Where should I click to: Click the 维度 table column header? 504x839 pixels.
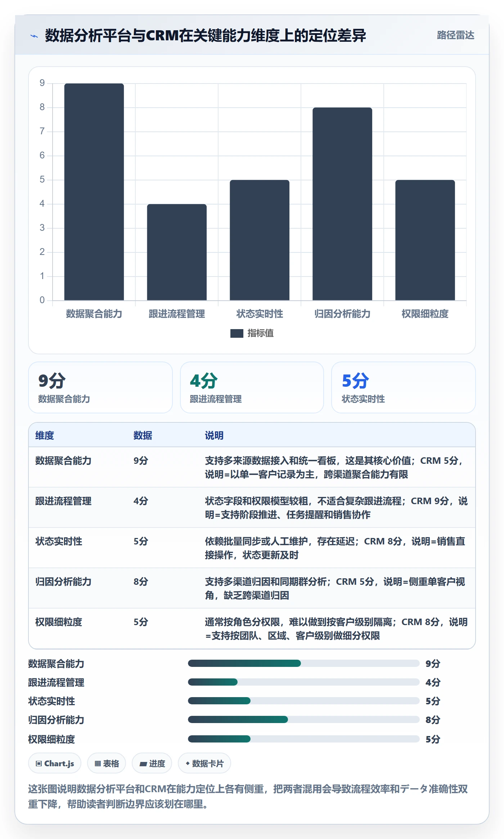pyautogui.click(x=45, y=435)
